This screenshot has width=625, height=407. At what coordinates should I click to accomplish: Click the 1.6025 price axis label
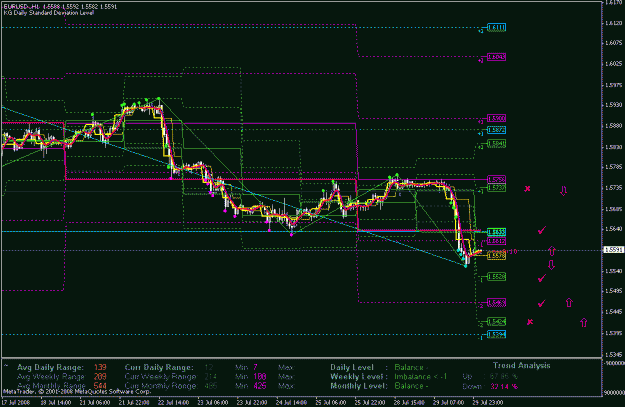pyautogui.click(x=613, y=64)
